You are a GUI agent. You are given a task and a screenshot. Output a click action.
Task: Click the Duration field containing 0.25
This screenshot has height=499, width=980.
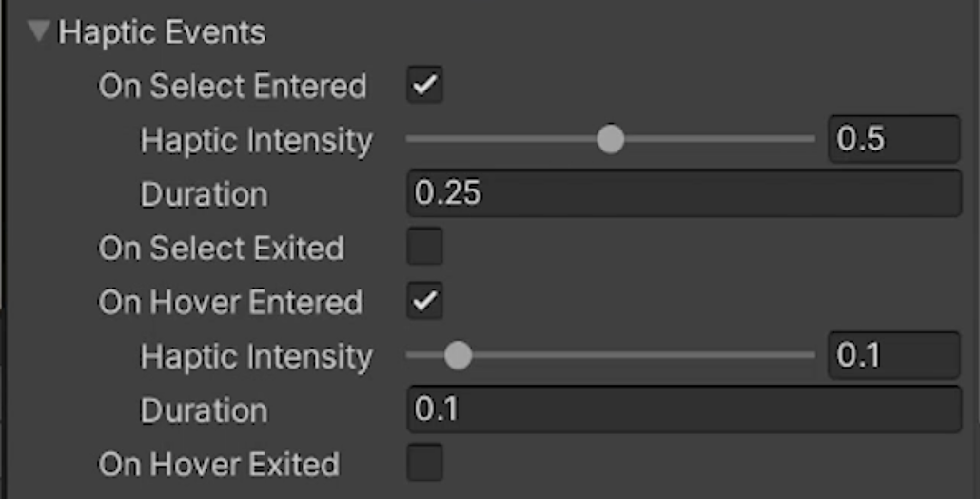pos(683,194)
